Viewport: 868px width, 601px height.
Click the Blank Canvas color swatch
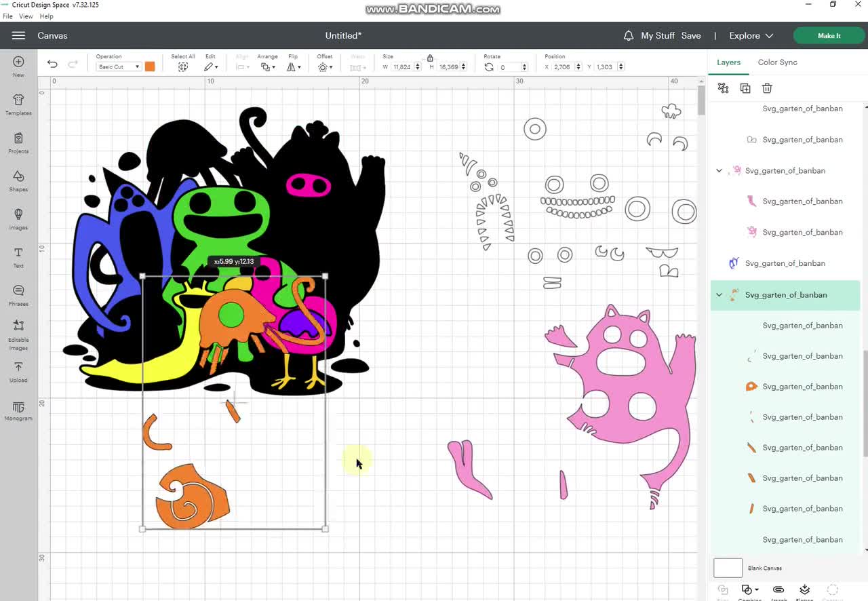[x=728, y=568]
